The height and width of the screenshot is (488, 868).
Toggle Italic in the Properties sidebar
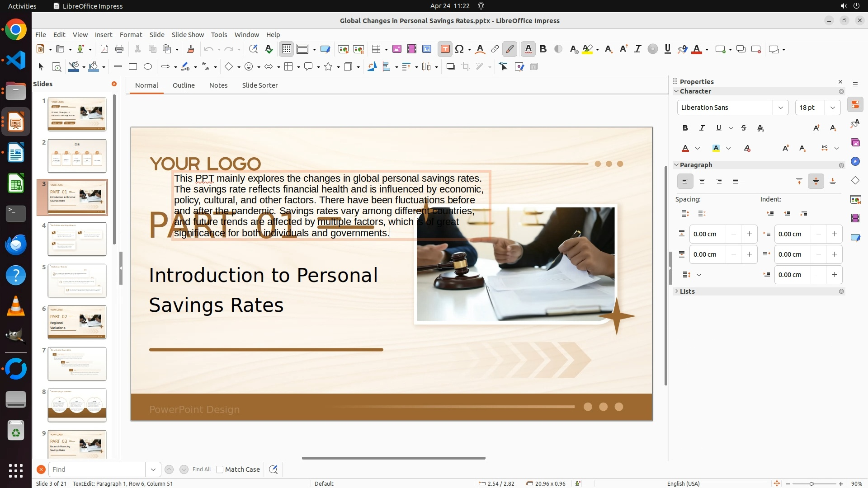(702, 128)
